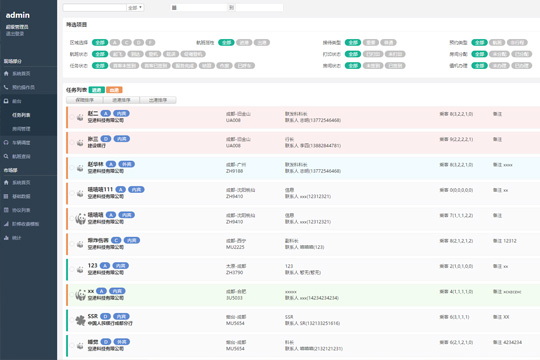This screenshot has height=360, width=540.
Task: Open 统计 in the sidebar
Action: point(17,237)
